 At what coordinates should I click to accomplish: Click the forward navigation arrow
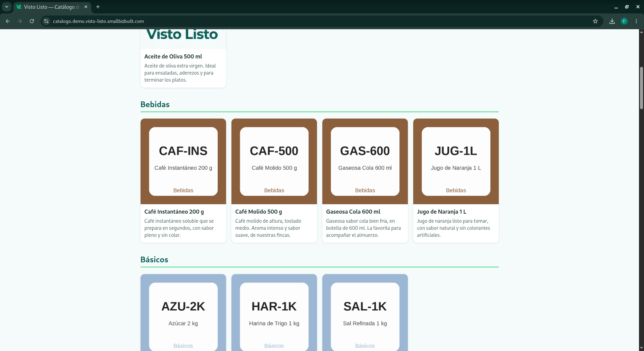(x=20, y=21)
